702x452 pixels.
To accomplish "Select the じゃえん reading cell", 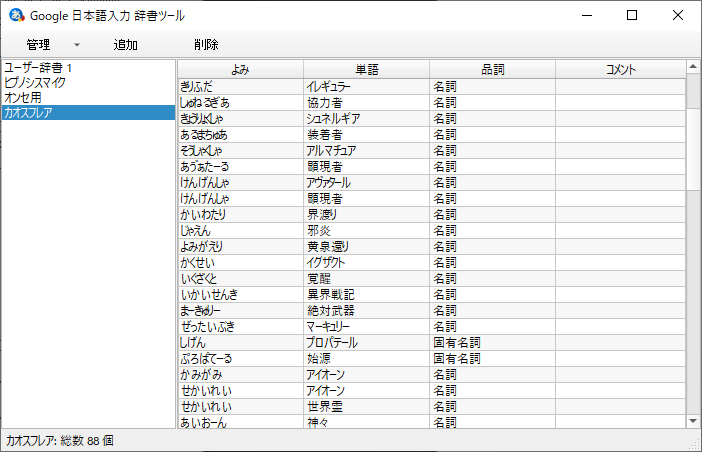I will (240, 230).
